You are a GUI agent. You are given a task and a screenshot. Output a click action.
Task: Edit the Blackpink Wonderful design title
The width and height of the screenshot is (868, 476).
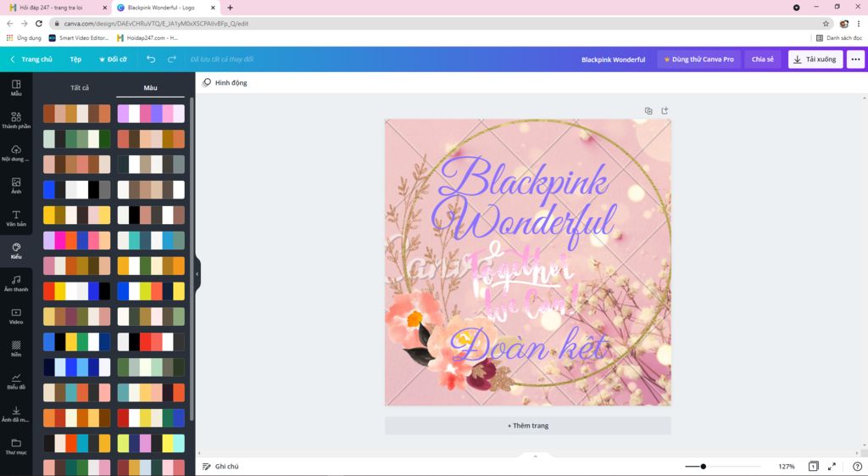pyautogui.click(x=613, y=59)
